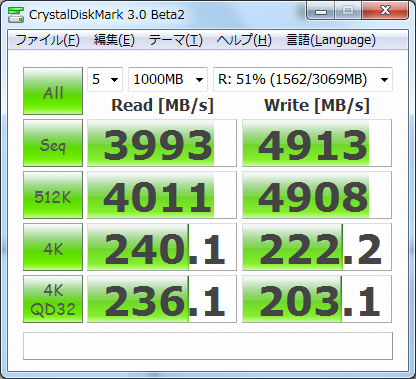Click the 4K read result 240.1
416x379 pixels.
pyautogui.click(x=162, y=247)
